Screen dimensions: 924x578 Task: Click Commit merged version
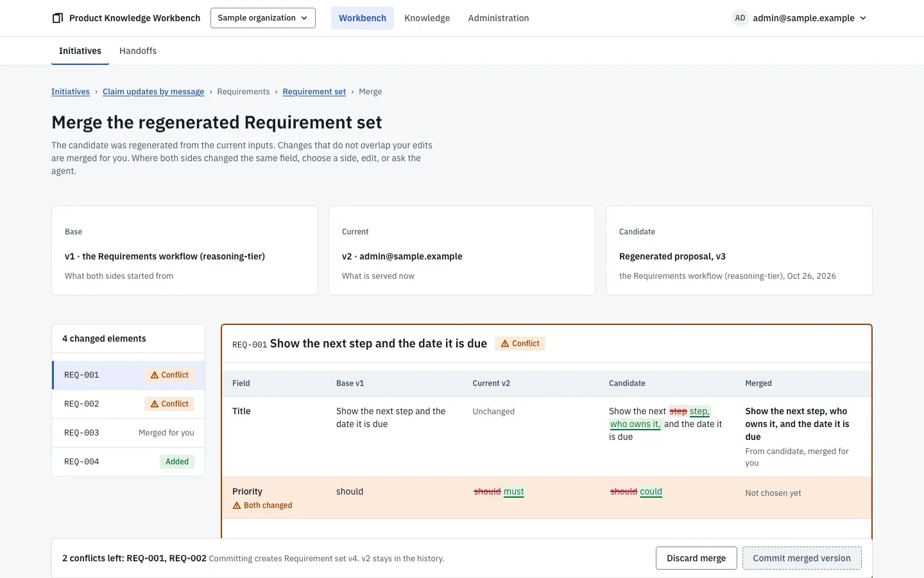click(x=802, y=558)
